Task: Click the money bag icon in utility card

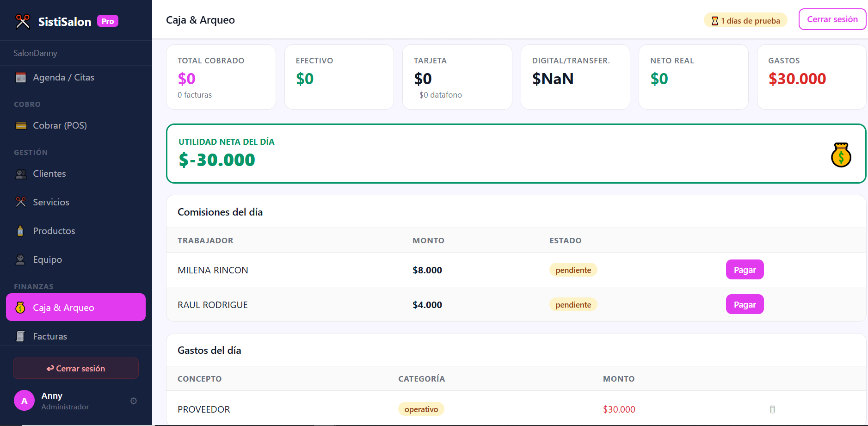Action: click(841, 155)
